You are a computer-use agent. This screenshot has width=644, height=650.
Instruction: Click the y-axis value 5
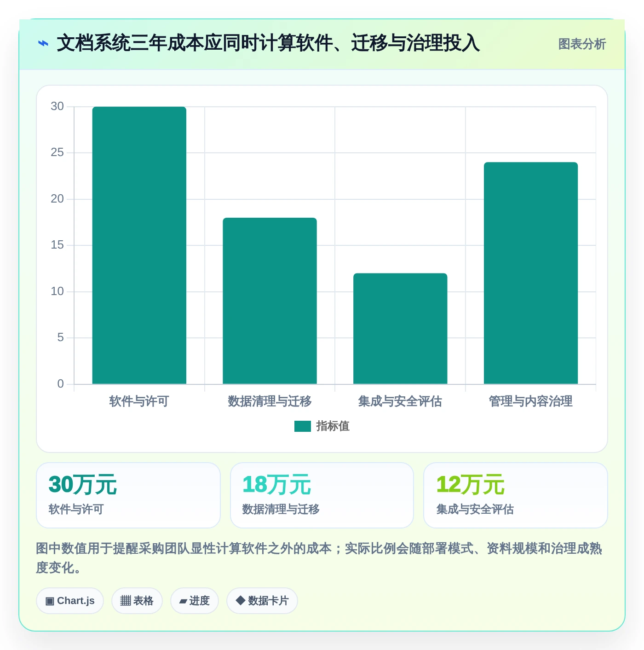(61, 337)
